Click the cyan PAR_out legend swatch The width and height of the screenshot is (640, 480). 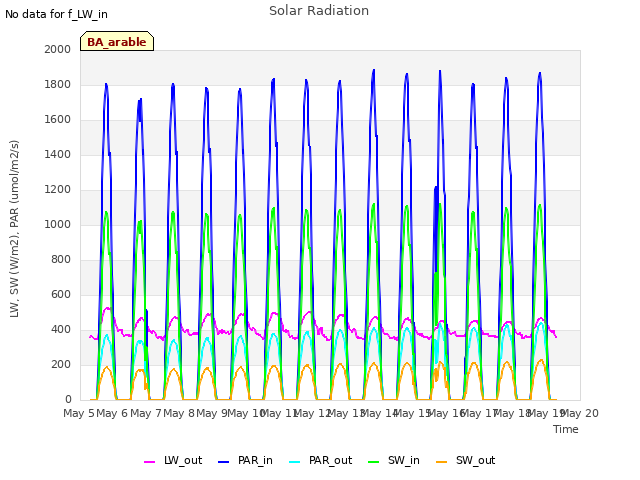click(x=295, y=462)
